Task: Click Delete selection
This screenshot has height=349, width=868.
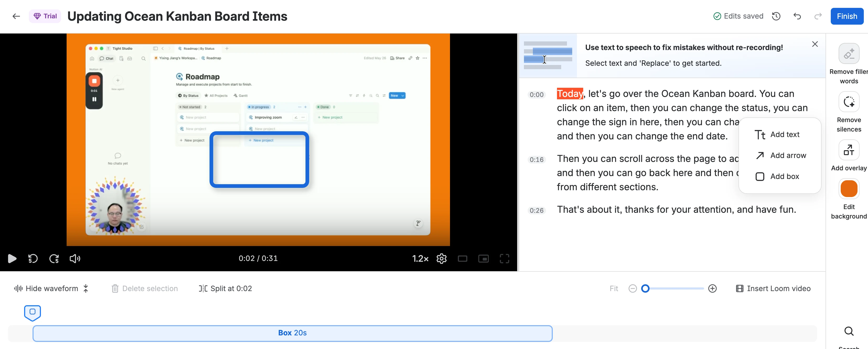Action: click(144, 288)
